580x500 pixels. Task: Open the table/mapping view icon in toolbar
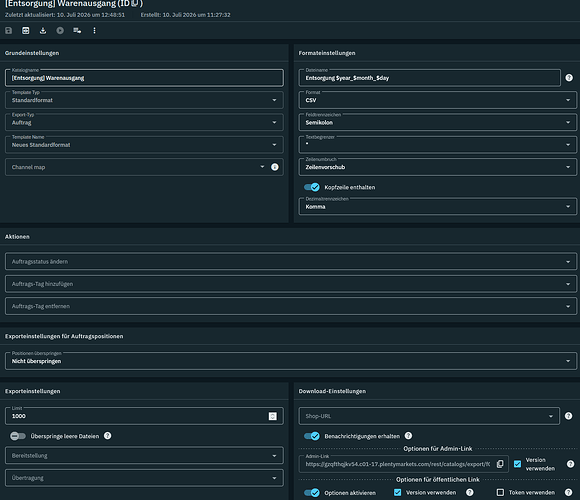26,31
